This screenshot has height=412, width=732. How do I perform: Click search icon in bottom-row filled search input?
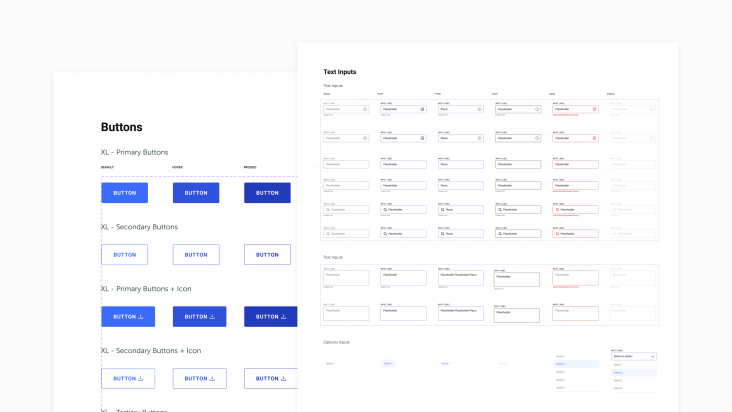click(500, 233)
